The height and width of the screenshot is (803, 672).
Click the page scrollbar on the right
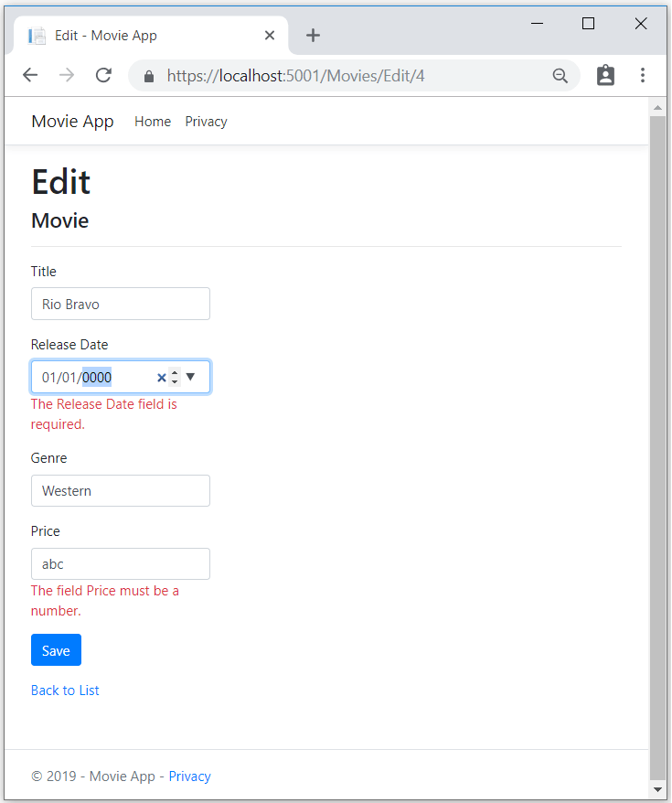(x=658, y=412)
